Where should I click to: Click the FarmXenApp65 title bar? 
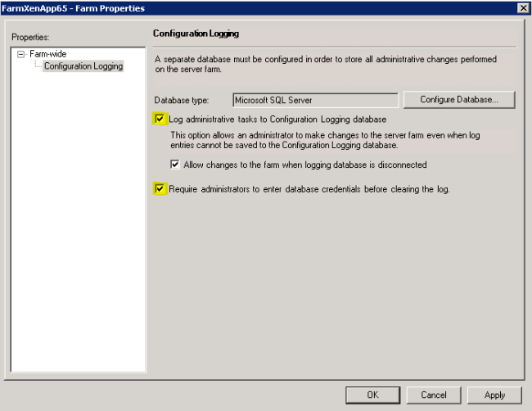[x=246, y=7]
